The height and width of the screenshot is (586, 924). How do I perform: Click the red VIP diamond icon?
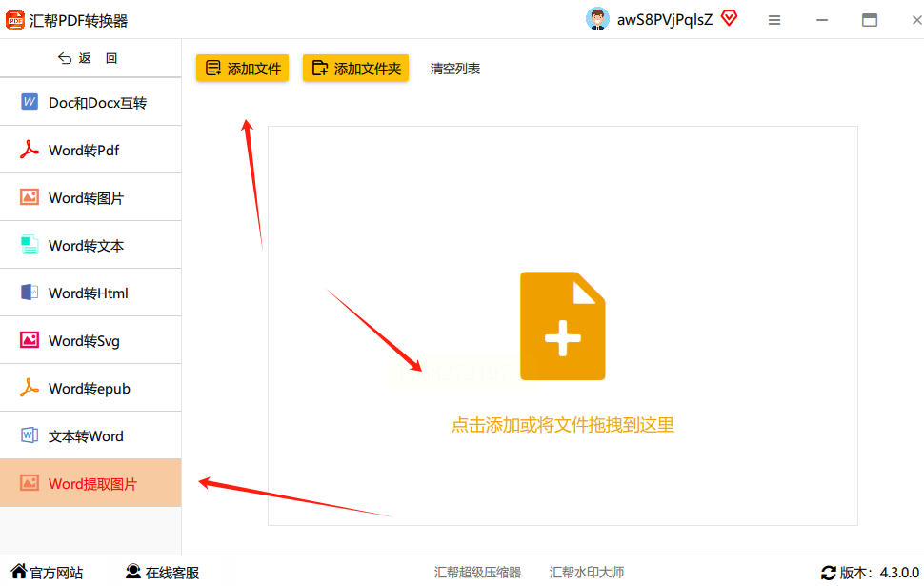pyautogui.click(x=730, y=18)
